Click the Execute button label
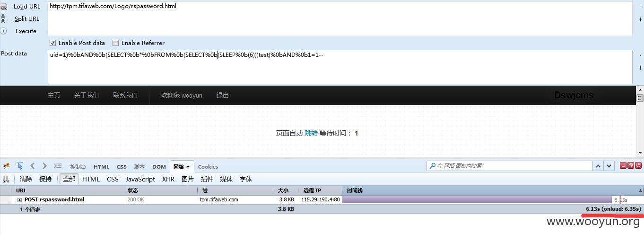644x235 pixels. [x=26, y=31]
